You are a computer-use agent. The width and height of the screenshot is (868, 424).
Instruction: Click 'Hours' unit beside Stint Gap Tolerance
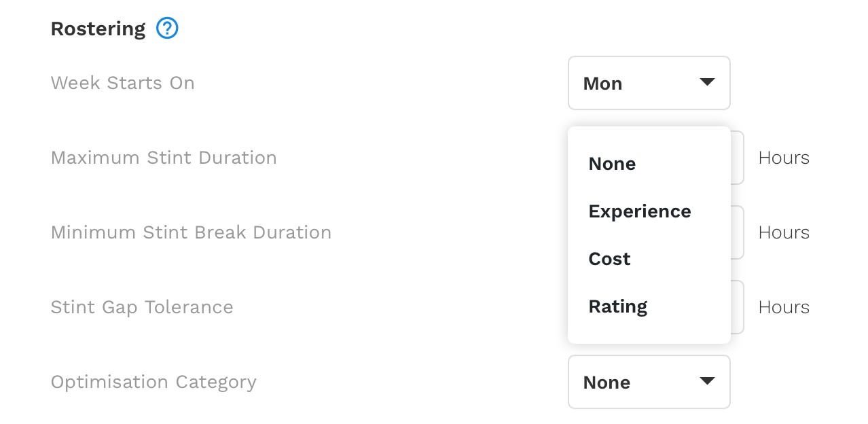click(784, 307)
